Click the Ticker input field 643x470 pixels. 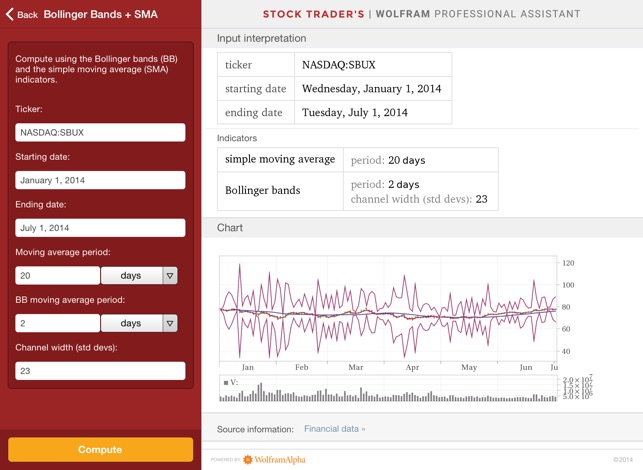100,132
